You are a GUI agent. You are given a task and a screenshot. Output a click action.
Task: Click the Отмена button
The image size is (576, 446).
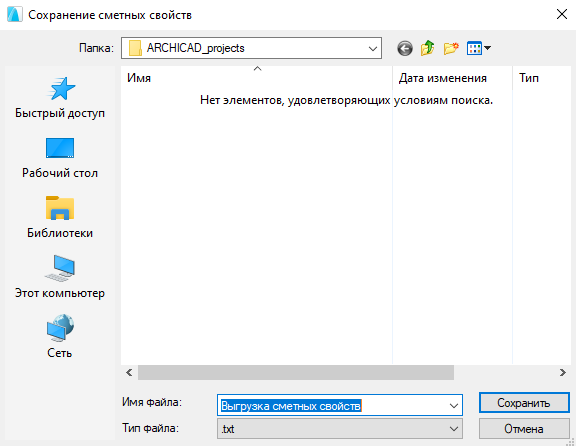coord(524,429)
